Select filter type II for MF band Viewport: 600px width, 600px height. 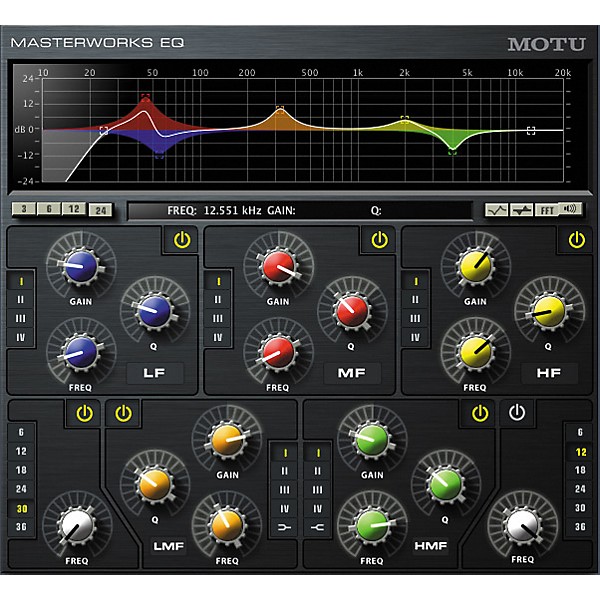(x=218, y=300)
